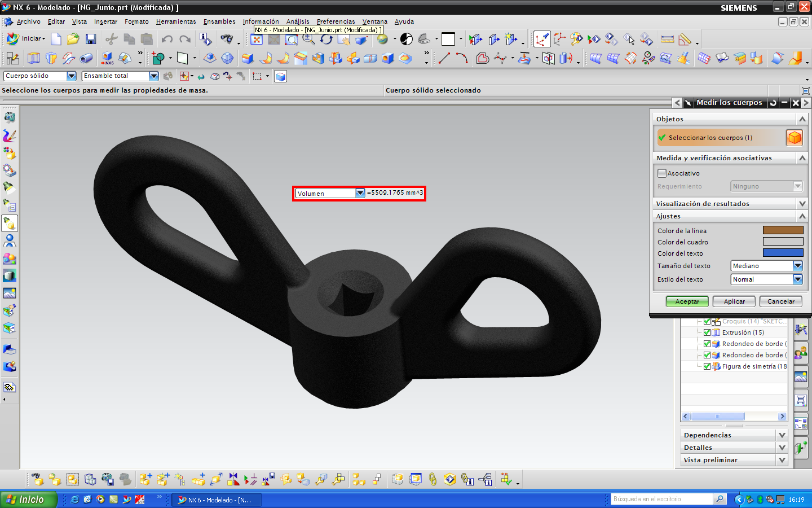812x508 pixels.
Task: Open the Volumen measurement dropdown
Action: pyautogui.click(x=360, y=193)
